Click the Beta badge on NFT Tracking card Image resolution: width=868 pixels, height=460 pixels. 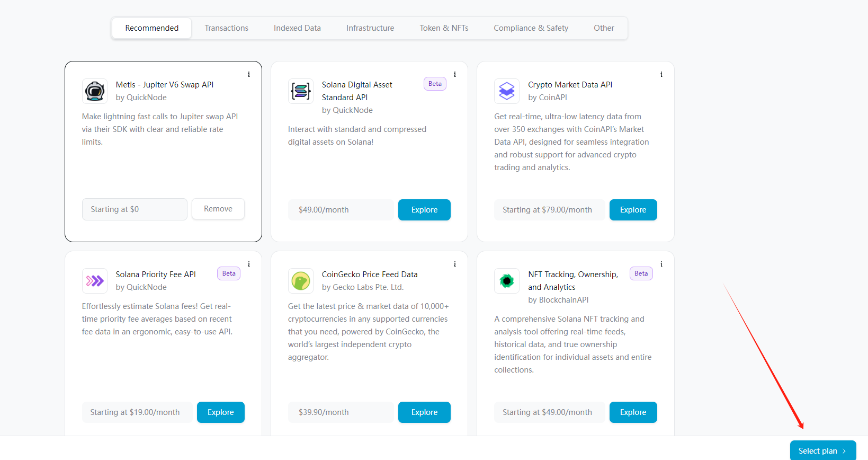click(641, 273)
